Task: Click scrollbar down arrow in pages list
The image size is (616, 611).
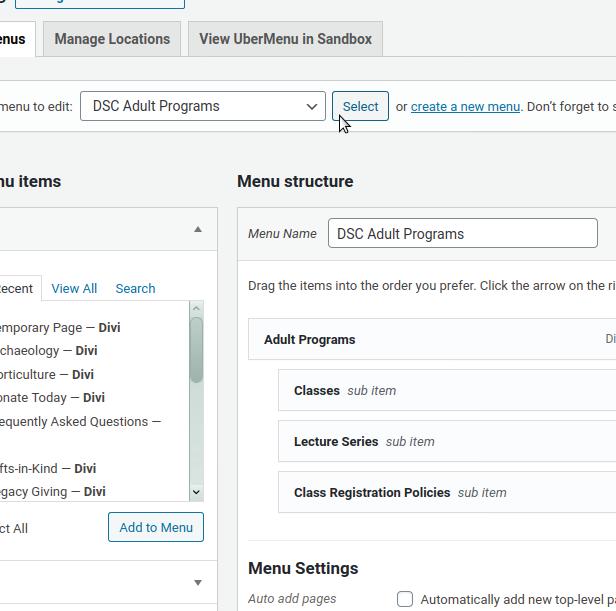Action: (196, 492)
